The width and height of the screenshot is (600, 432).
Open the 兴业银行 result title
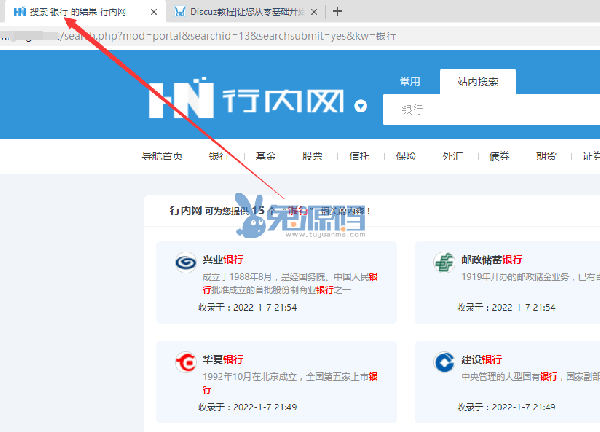point(223,260)
